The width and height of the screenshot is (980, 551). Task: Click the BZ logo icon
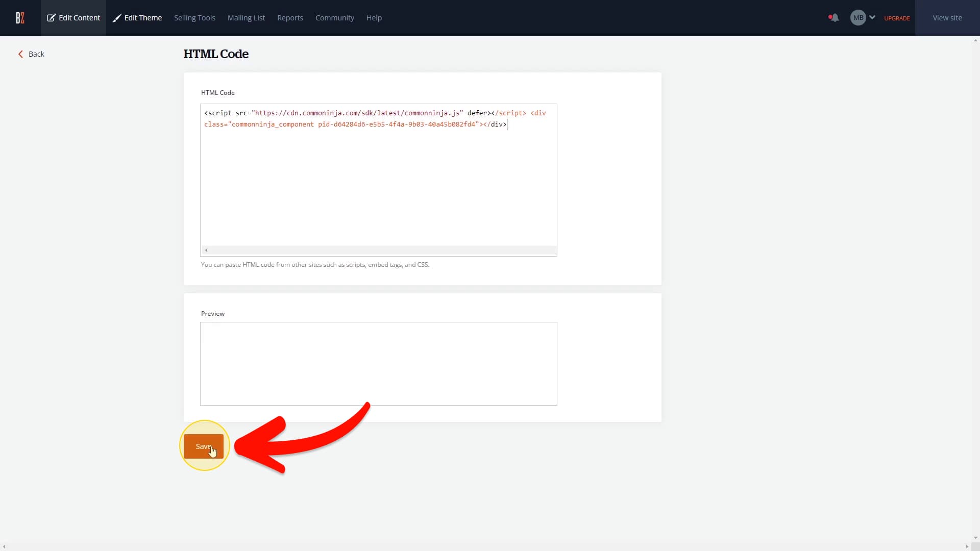click(20, 18)
